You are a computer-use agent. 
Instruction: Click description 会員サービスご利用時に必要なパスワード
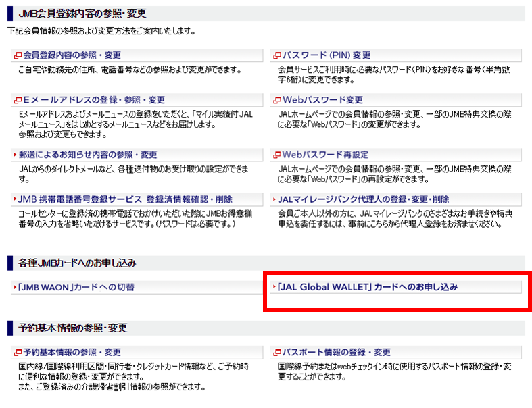pos(394,74)
